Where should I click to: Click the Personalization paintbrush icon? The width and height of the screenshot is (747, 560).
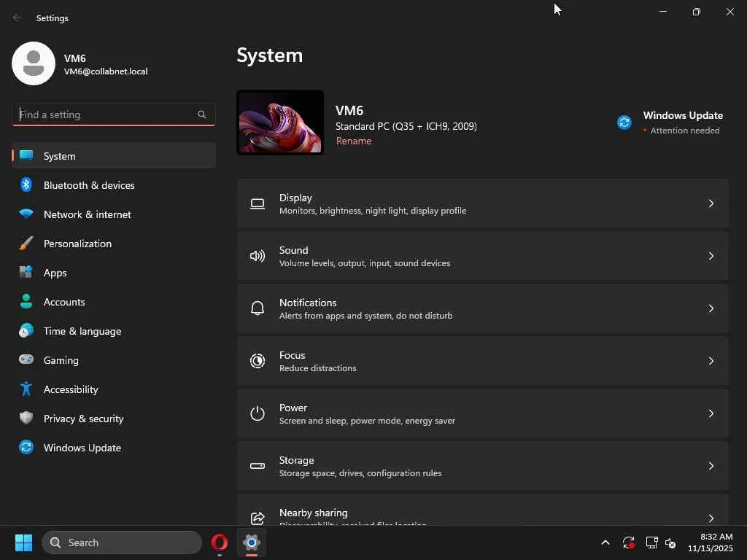pyautogui.click(x=26, y=244)
